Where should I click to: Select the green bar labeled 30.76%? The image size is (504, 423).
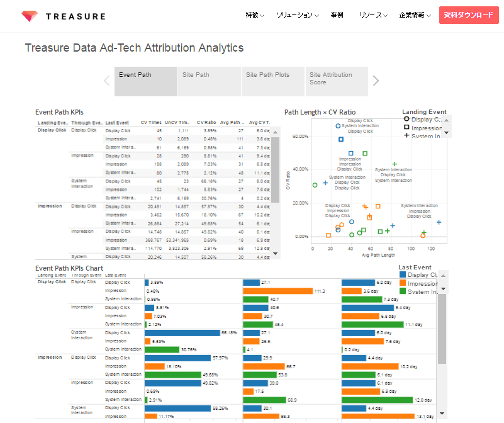click(x=162, y=349)
